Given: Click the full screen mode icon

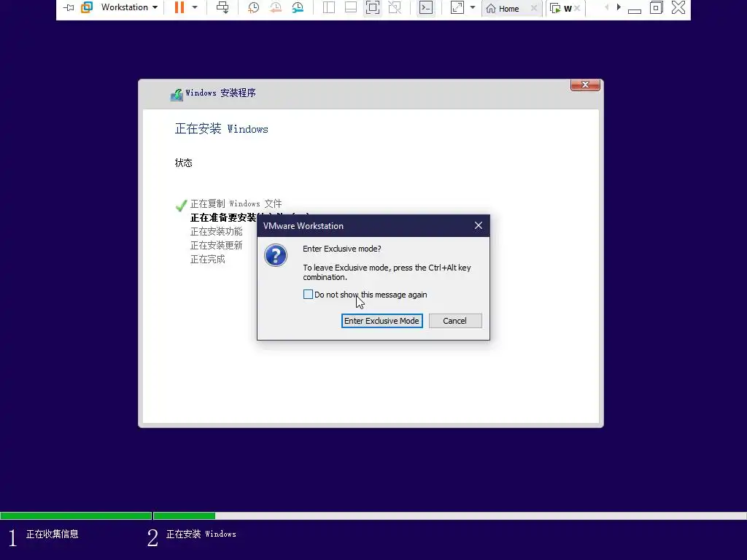Looking at the screenshot, I should pos(373,7).
